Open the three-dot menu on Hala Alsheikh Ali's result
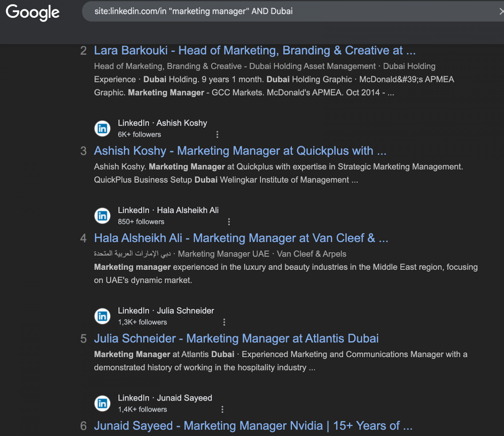504x436 pixels. (x=229, y=222)
